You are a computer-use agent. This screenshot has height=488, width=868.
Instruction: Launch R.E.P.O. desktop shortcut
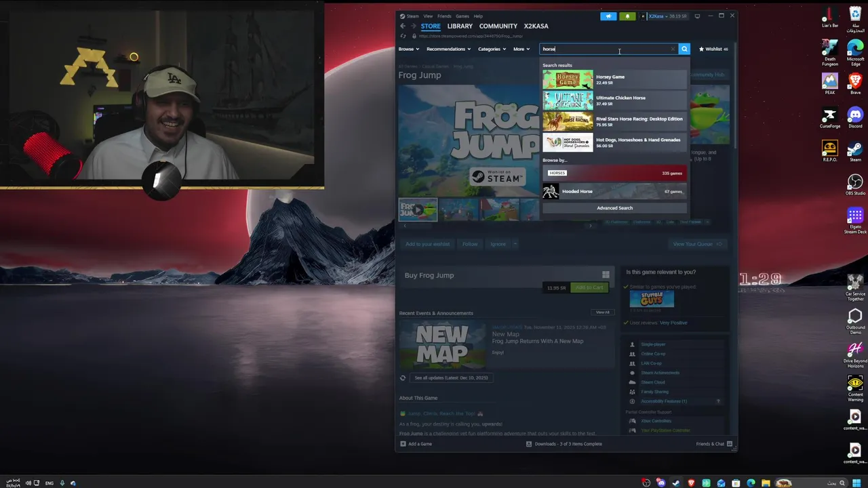pos(830,151)
